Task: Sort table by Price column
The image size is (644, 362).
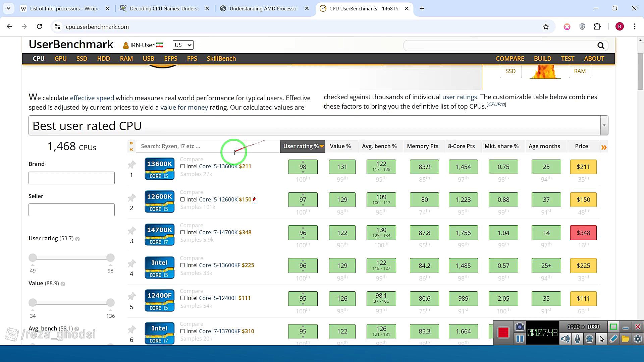Action: (x=581, y=146)
